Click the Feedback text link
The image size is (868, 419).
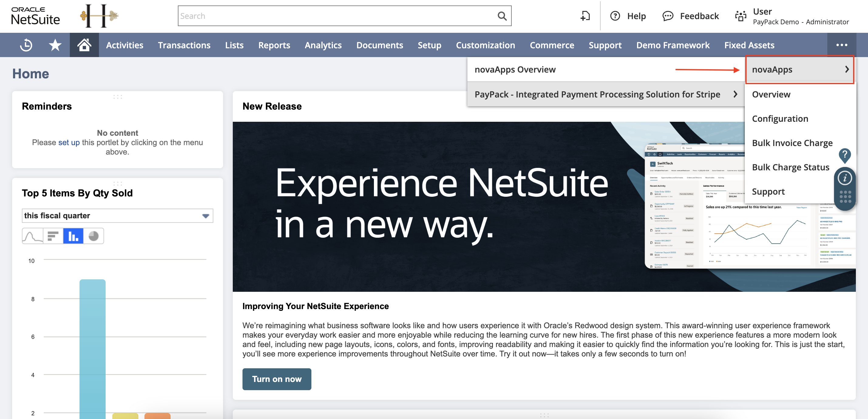[699, 16]
